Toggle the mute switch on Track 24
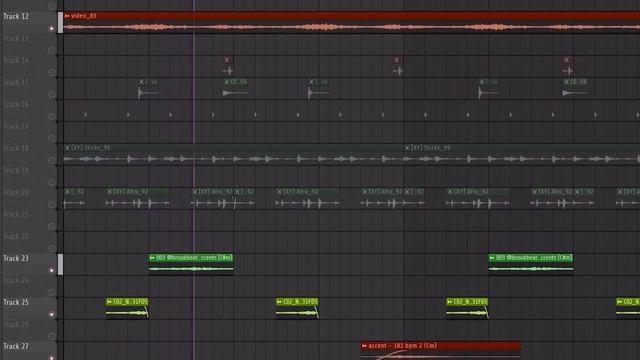Viewport: 640px width, 360px height. click(51, 292)
